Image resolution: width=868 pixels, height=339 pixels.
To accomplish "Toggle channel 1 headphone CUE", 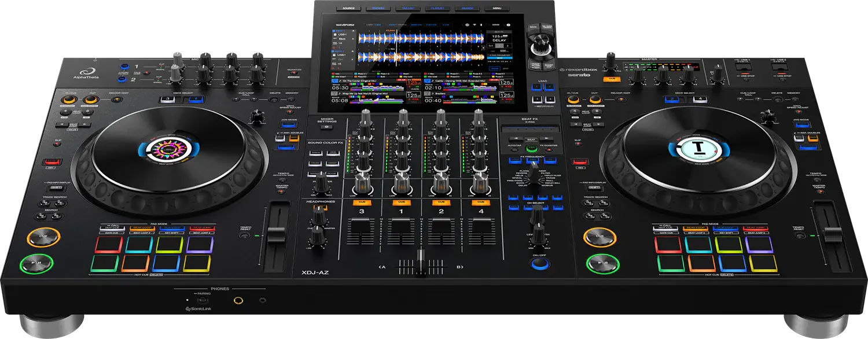I will [x=401, y=202].
